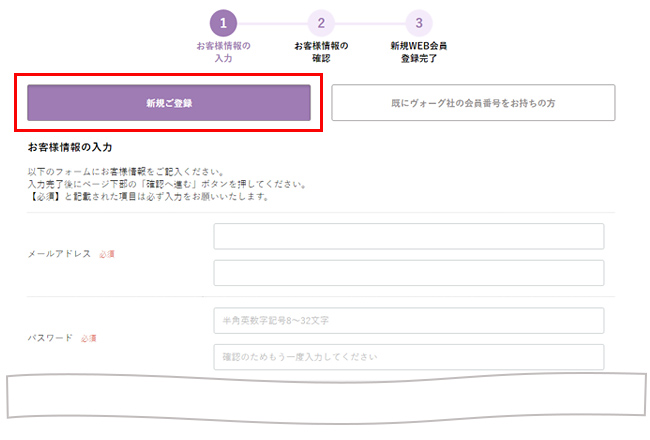Click the 半角英数字記号8~32文字 password field
Image resolution: width=650 pixels, height=440 pixels.
pyautogui.click(x=408, y=320)
